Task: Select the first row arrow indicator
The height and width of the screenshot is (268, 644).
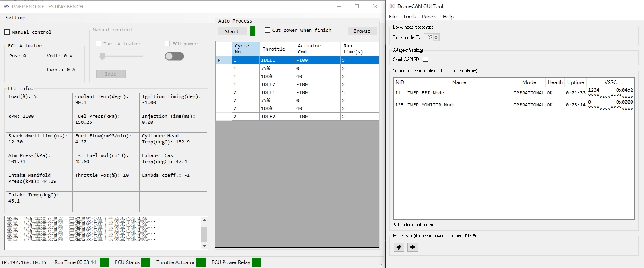Action: point(219,60)
